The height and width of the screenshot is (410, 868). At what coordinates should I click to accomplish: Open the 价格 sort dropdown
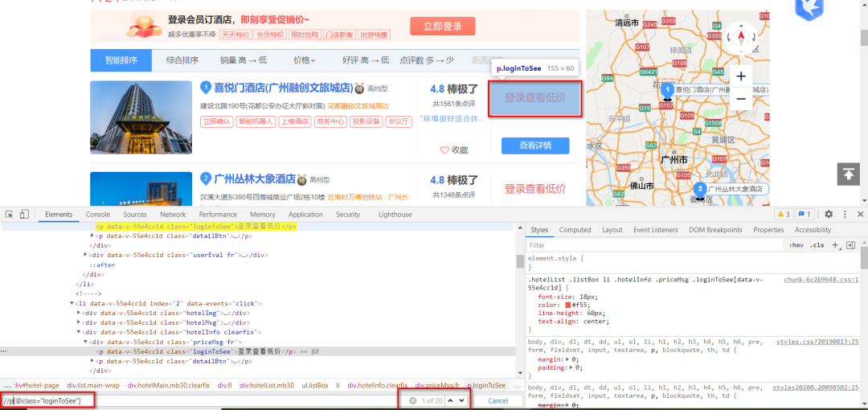point(305,60)
